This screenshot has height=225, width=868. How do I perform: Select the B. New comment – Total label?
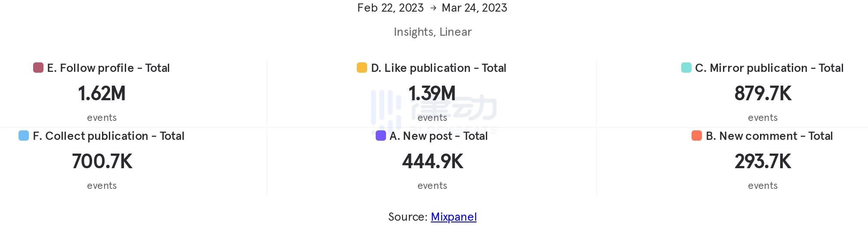point(769,136)
